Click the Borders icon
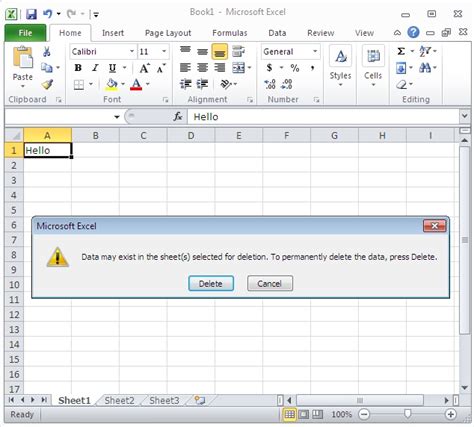The height and width of the screenshot is (427, 474). point(79,85)
